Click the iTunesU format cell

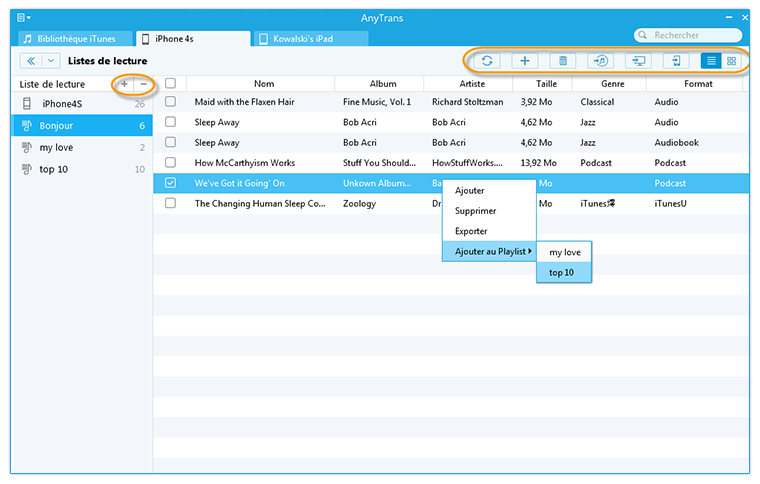coord(670,203)
